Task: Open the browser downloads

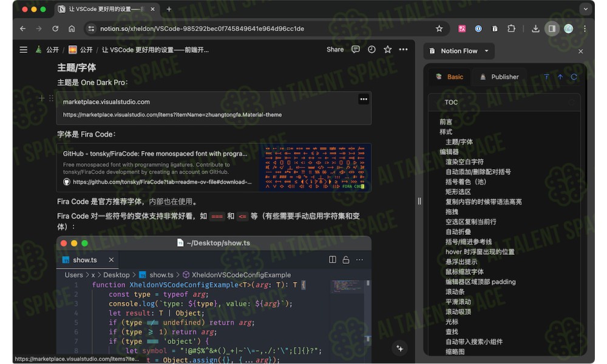Action: (535, 29)
